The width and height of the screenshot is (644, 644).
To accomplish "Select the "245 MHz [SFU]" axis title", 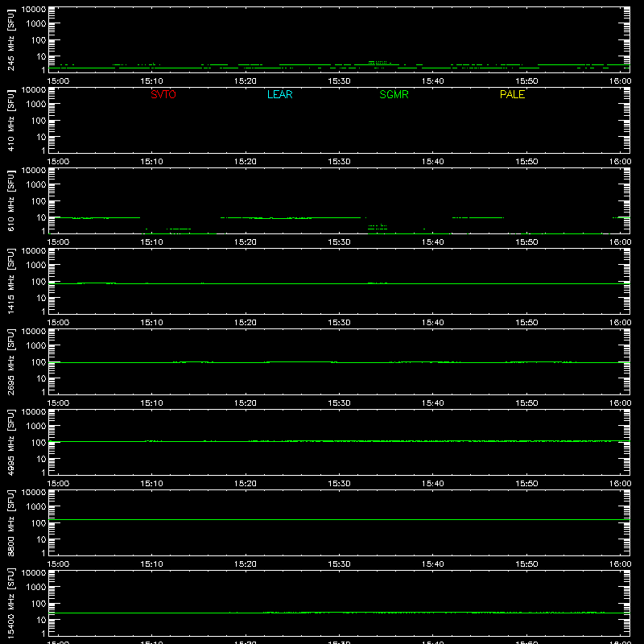I will (11, 39).
